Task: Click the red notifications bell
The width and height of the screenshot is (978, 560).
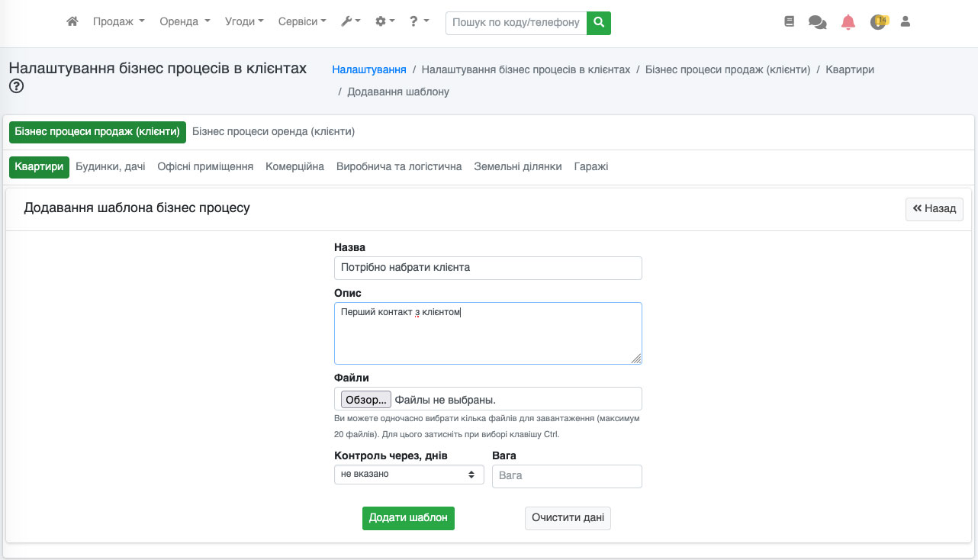Action: click(848, 22)
